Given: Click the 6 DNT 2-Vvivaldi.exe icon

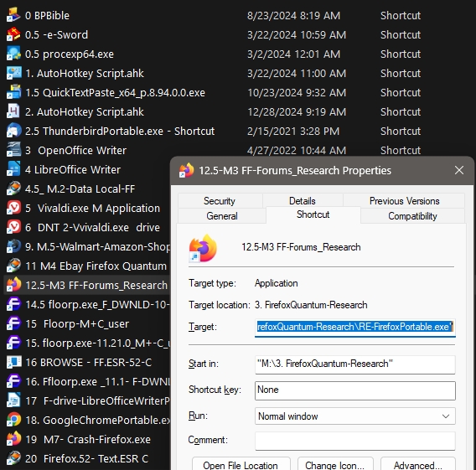Looking at the screenshot, I should coord(13,227).
